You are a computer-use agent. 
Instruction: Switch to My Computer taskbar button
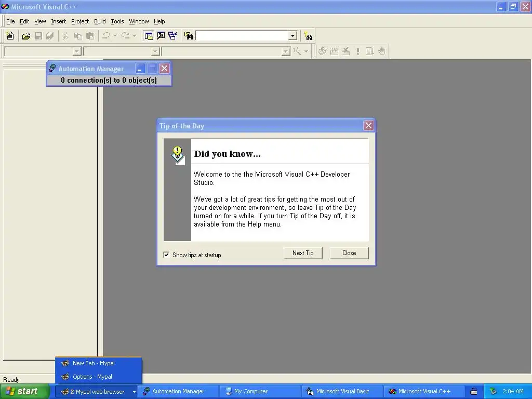(260, 392)
